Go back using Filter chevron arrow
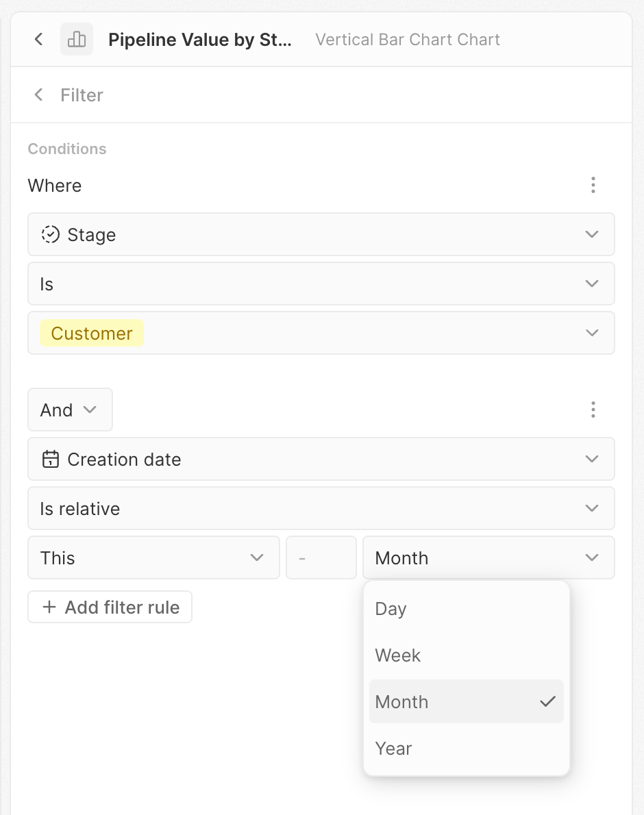Screen dimensions: 644x815 (x=39, y=95)
